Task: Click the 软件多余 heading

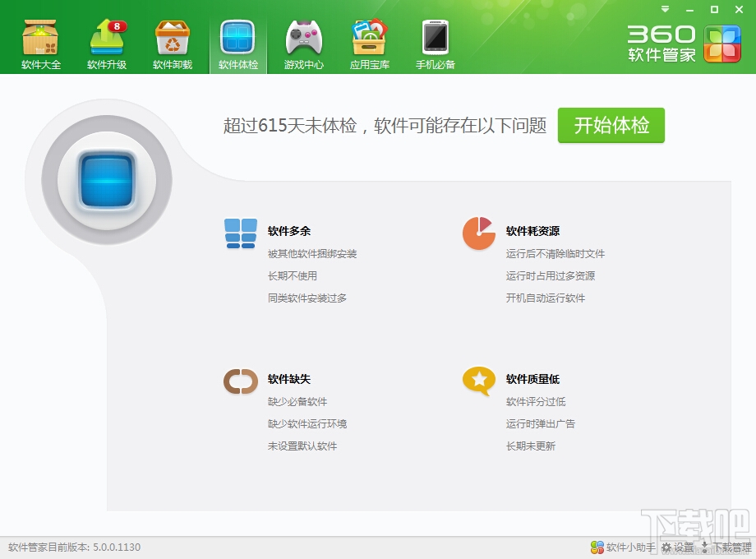Action: point(288,231)
